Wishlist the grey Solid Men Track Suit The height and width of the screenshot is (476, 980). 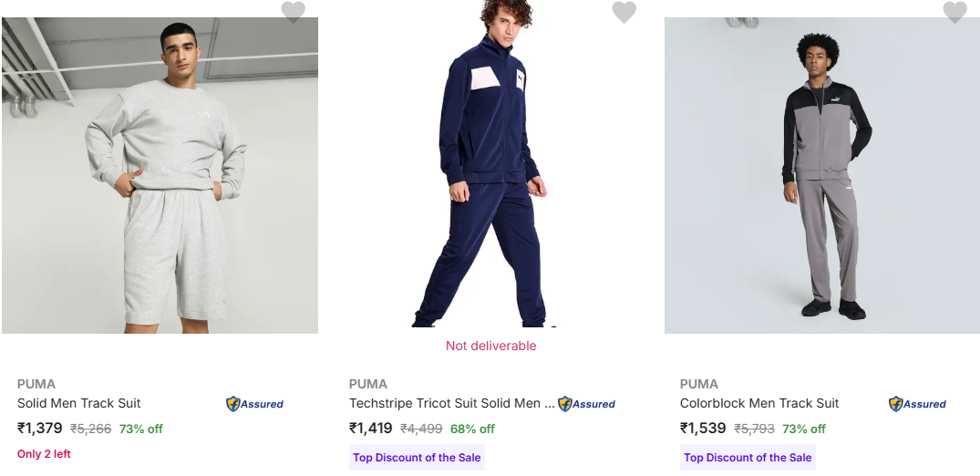point(293,12)
